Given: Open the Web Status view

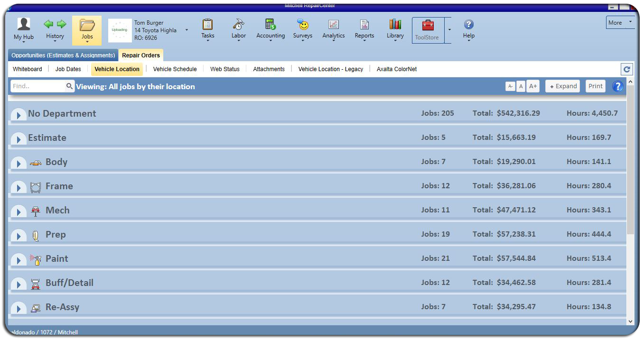Looking at the screenshot, I should point(225,69).
